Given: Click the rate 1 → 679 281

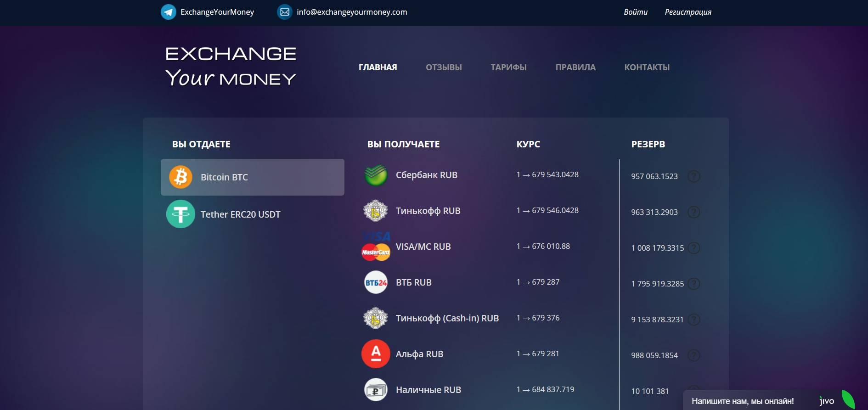Looking at the screenshot, I should point(538,354).
